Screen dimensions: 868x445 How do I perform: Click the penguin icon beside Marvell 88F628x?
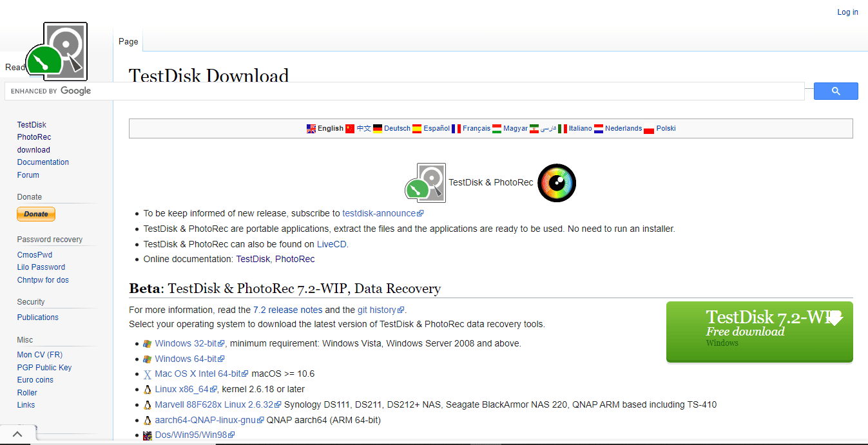(x=148, y=405)
